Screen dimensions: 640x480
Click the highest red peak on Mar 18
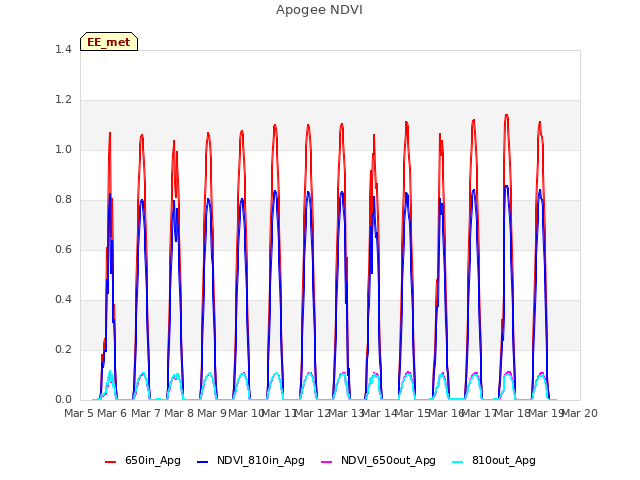[x=507, y=116]
